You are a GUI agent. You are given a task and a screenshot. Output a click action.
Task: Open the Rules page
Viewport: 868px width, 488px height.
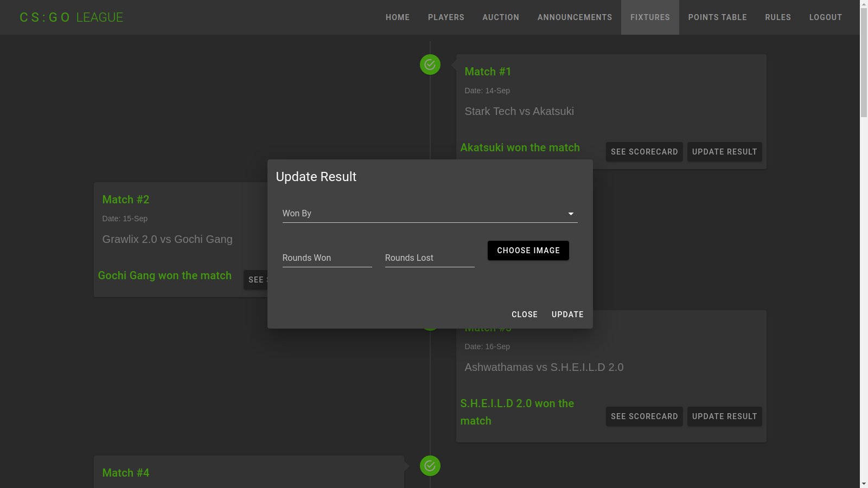click(778, 17)
